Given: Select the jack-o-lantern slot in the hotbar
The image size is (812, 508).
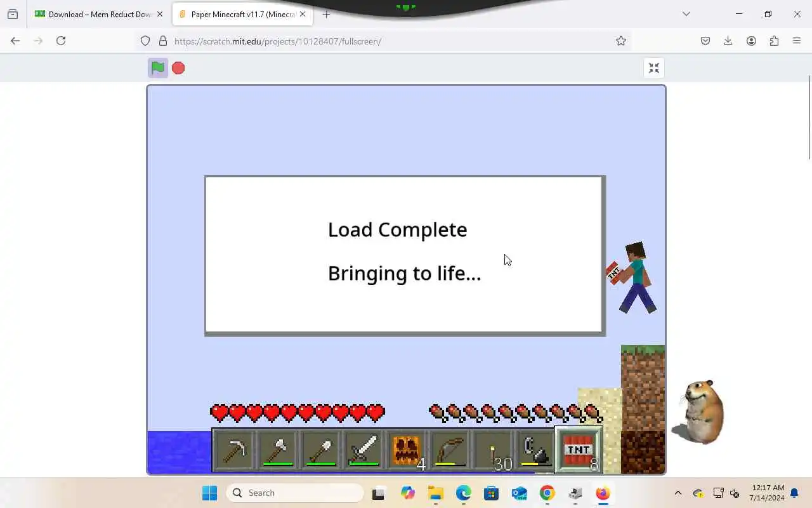Looking at the screenshot, I should pos(407,450).
